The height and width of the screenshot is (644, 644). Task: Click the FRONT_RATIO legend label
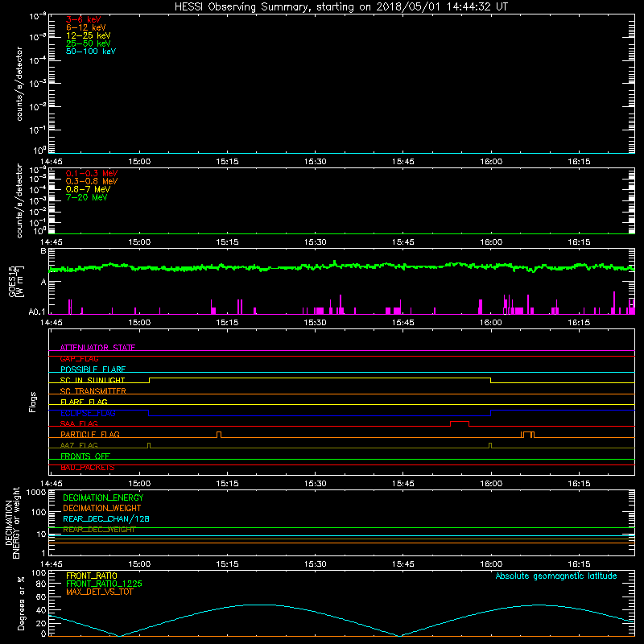click(x=92, y=576)
